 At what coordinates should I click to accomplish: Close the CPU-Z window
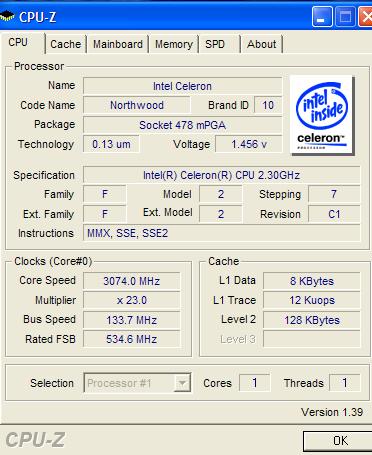click(365, 17)
